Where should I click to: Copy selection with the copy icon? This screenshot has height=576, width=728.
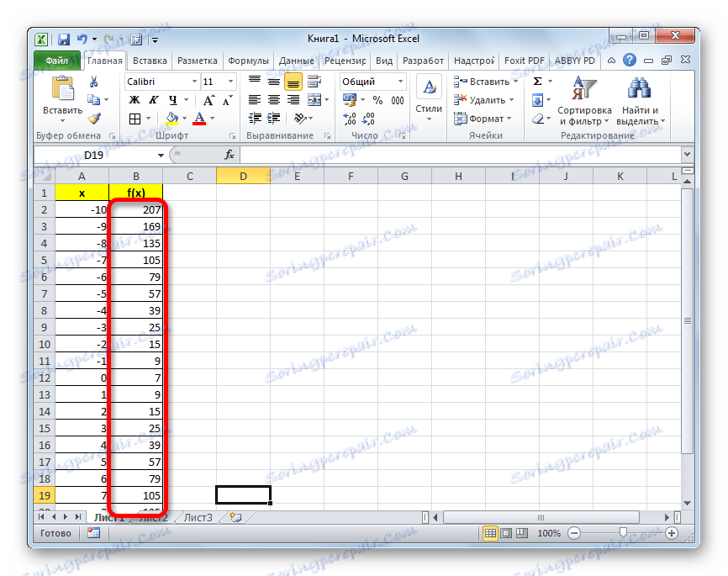[94, 100]
